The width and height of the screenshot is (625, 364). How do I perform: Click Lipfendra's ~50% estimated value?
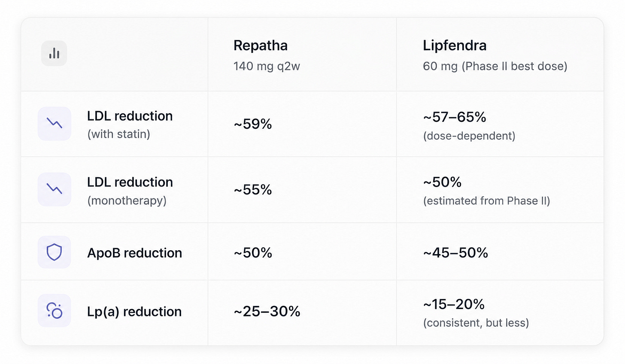(x=442, y=182)
